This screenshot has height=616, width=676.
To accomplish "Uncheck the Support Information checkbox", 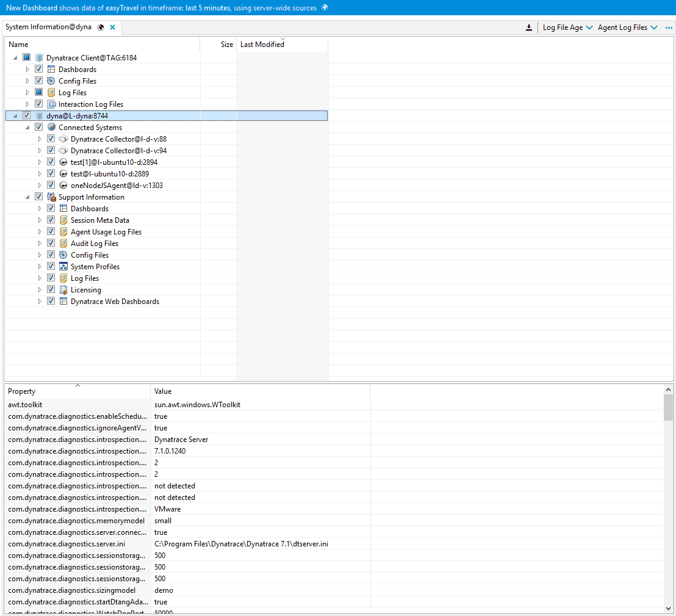I will coord(39,197).
